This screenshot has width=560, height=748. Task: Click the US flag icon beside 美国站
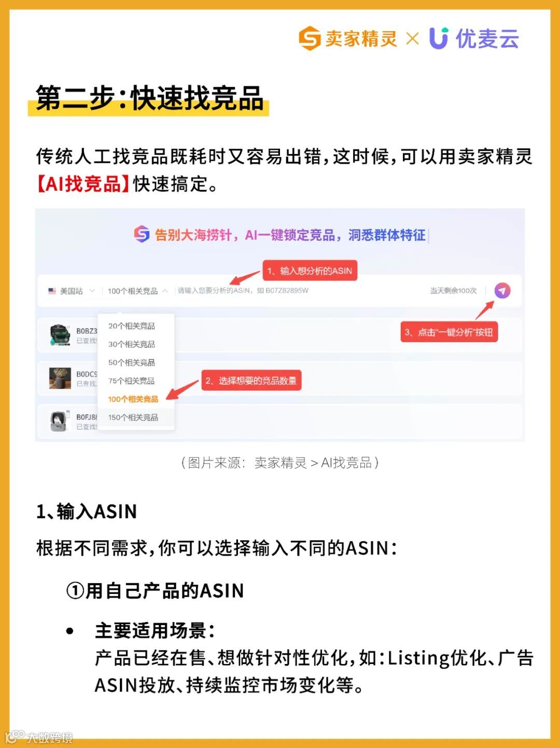click(52, 291)
